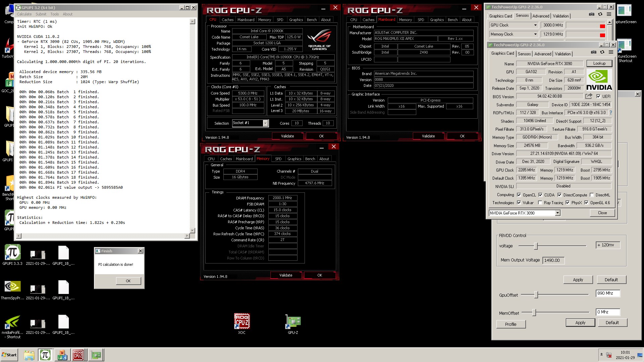This screenshot has height=362, width=644.
Task: Open hamburger menu in front GPU-Z window
Action: click(x=611, y=52)
